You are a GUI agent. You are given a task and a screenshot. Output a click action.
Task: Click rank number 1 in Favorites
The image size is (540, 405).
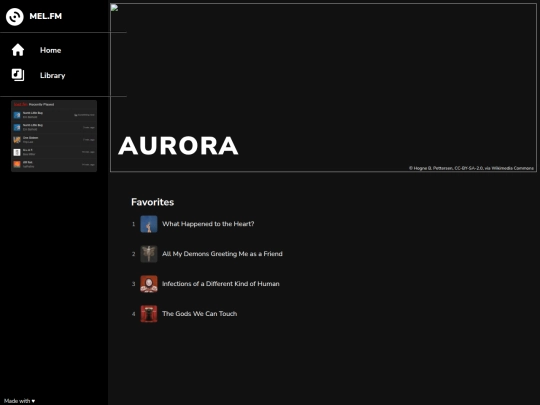click(134, 224)
